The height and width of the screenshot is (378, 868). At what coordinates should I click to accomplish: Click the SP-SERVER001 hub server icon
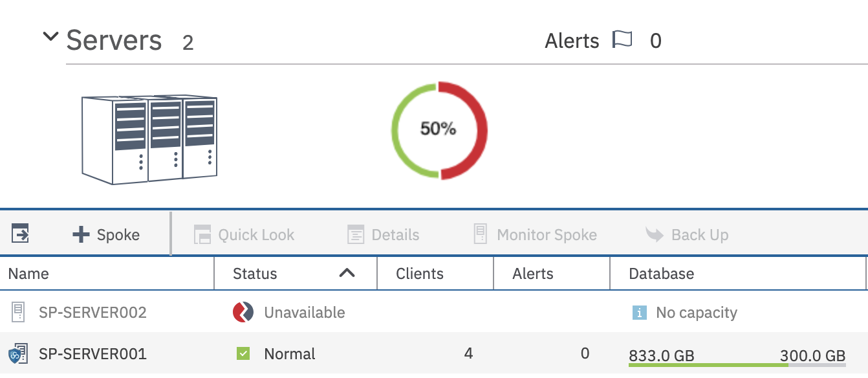point(18,354)
